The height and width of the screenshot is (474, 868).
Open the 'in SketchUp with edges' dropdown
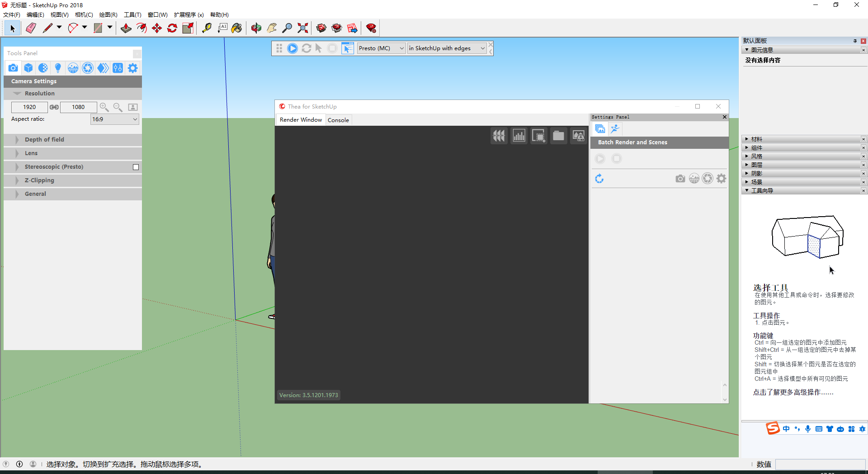coord(447,48)
